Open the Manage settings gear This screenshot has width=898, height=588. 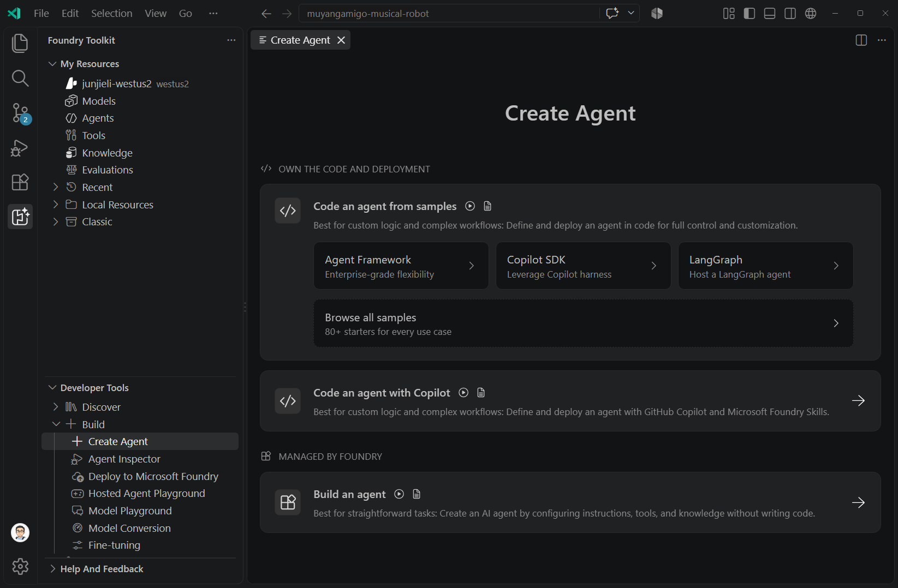(20, 567)
